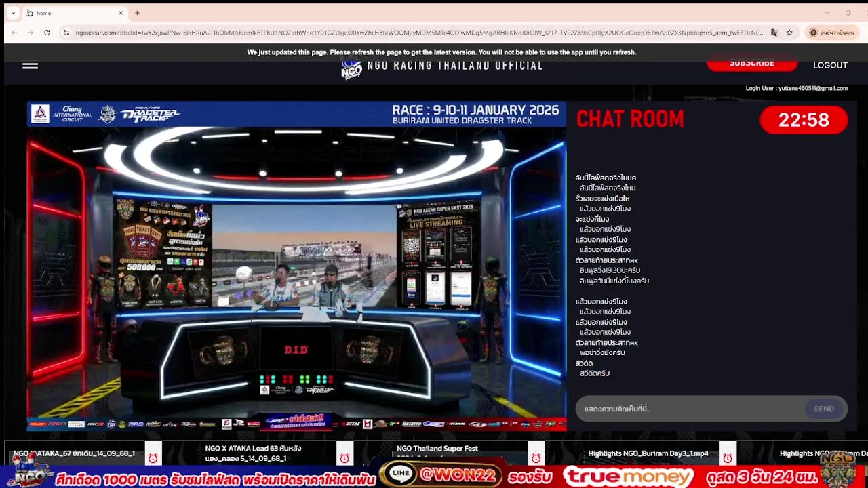Screen dimensions: 868x488
Task: Click the browser address bar URL
Action: pyautogui.click(x=419, y=33)
